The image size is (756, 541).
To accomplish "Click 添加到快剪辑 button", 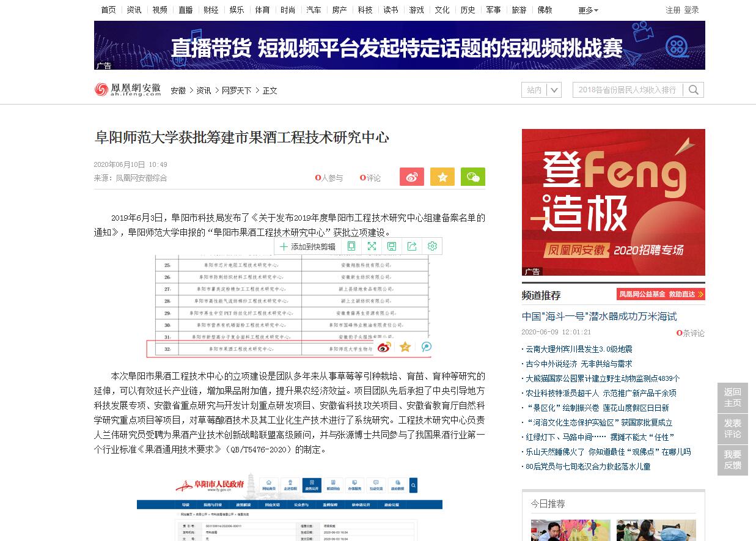I will point(307,246).
